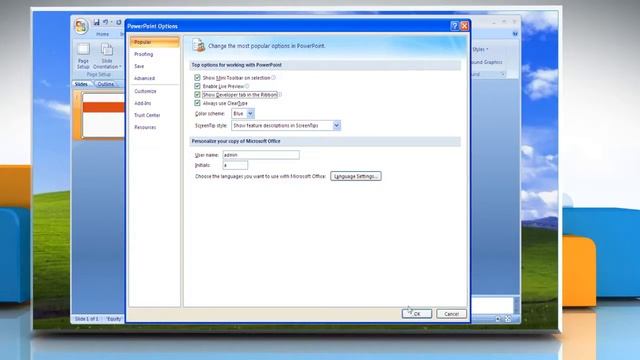Click the Redo icon in Quick Access Toolbar

(x=118, y=22)
